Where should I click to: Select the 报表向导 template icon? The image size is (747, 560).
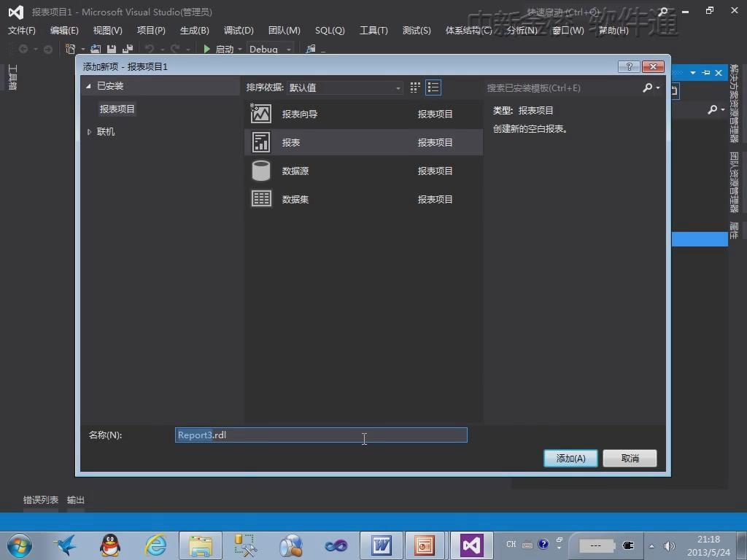coord(261,114)
